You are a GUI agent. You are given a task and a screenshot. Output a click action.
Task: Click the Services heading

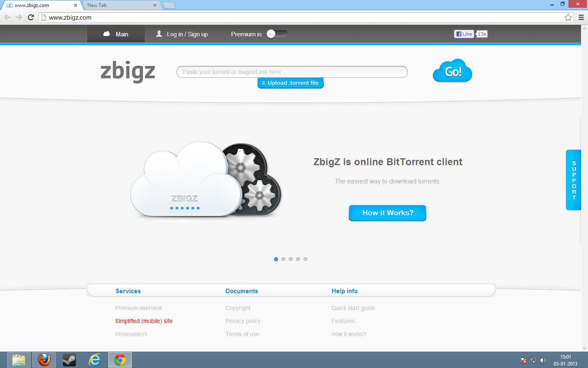click(128, 291)
